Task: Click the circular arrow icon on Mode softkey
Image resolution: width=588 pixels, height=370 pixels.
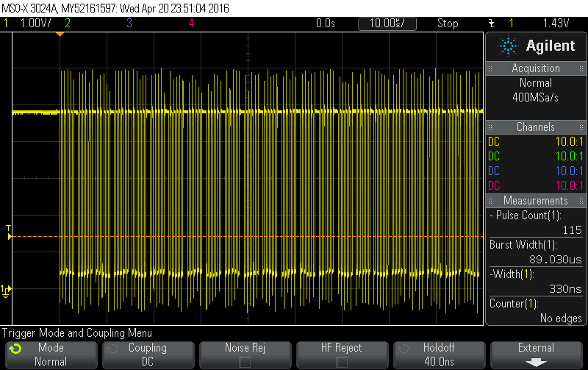Action: (x=15, y=349)
